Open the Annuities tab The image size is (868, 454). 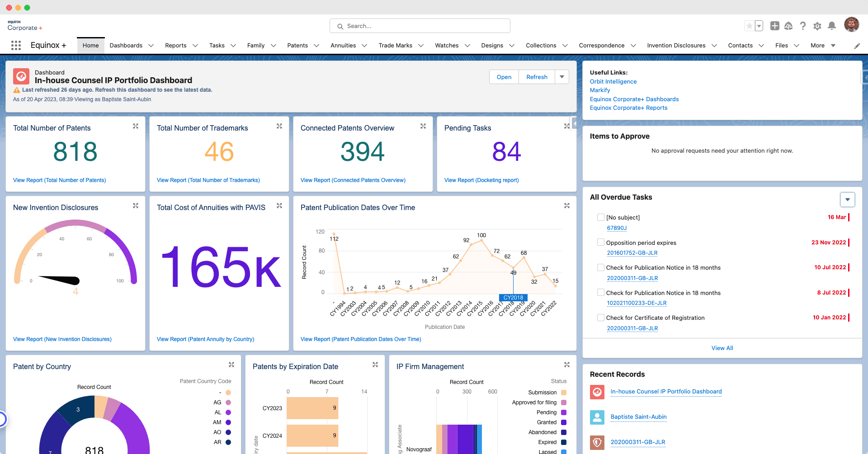(343, 46)
